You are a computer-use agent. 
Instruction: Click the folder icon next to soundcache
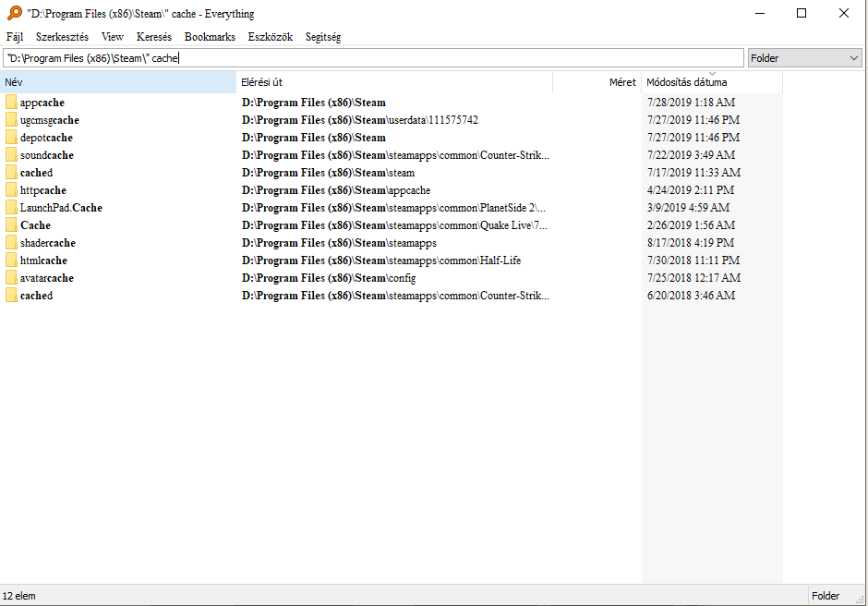pos(11,155)
